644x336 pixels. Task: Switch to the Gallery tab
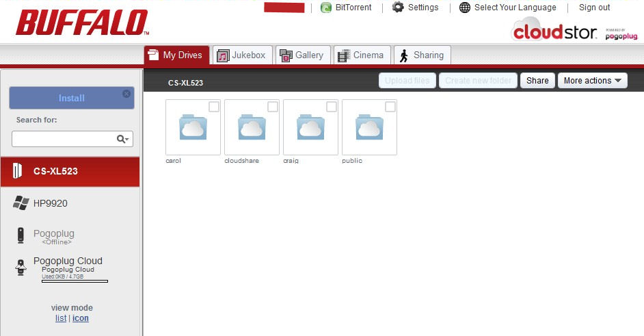click(303, 55)
